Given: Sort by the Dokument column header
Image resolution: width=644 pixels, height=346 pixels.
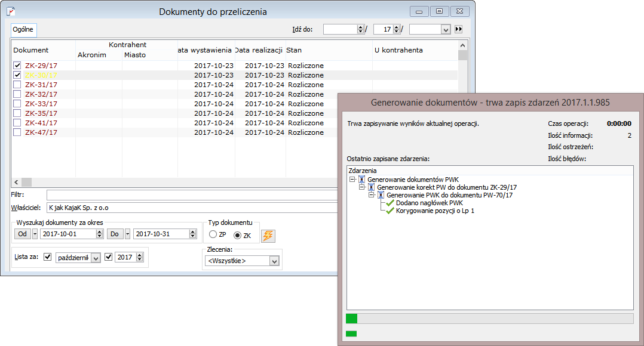Looking at the screenshot, I should 31,50.
